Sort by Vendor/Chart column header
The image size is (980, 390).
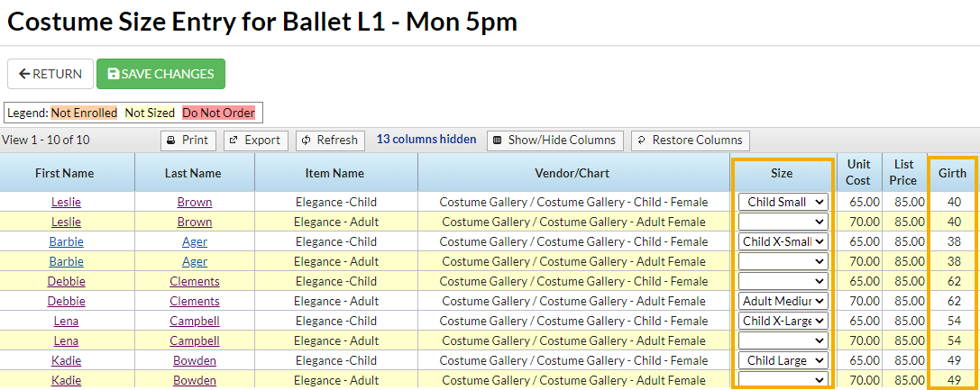(573, 173)
